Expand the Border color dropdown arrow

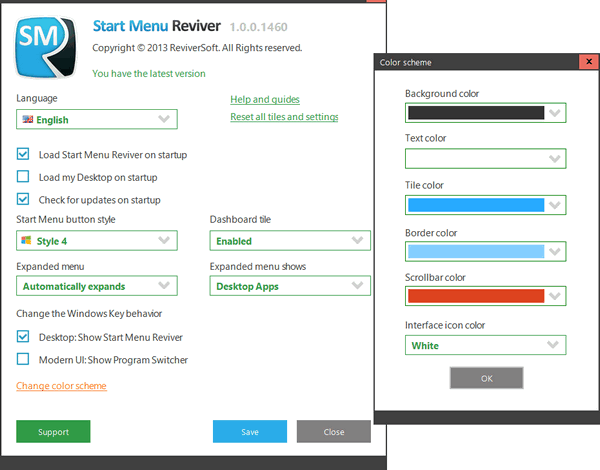click(x=555, y=251)
